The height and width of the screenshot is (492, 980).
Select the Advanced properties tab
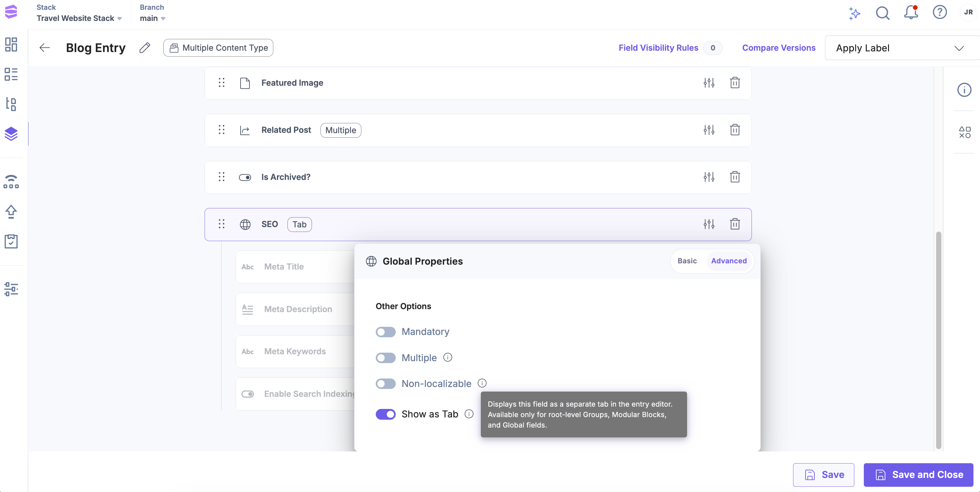pos(729,261)
